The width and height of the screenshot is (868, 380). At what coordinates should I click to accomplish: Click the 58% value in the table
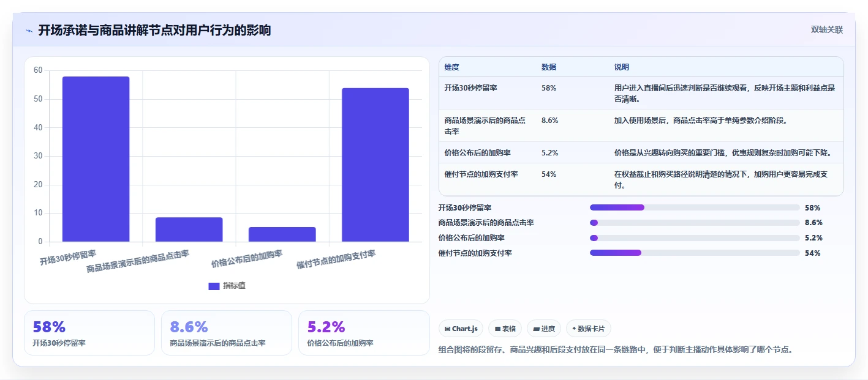549,88
